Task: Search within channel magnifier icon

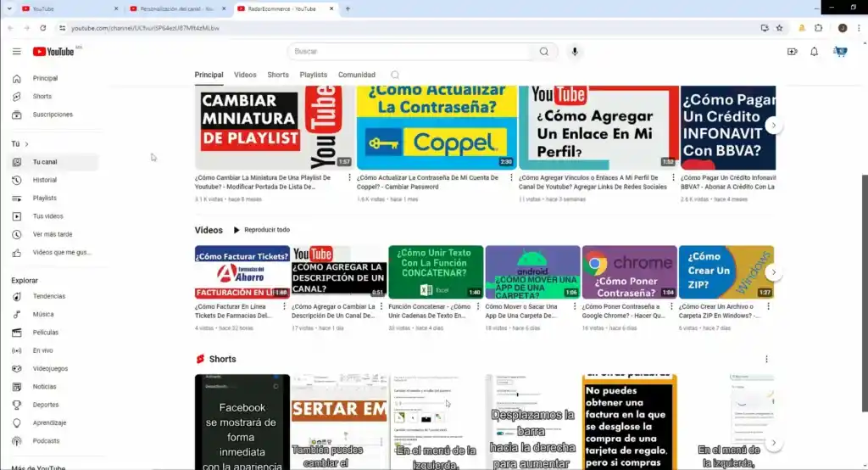Action: pyautogui.click(x=395, y=75)
